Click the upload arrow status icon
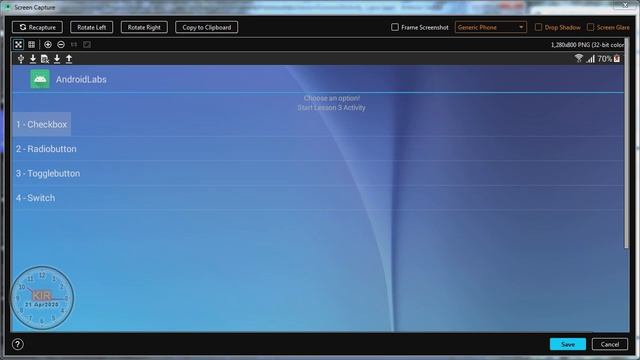640x360 pixels. tap(69, 59)
